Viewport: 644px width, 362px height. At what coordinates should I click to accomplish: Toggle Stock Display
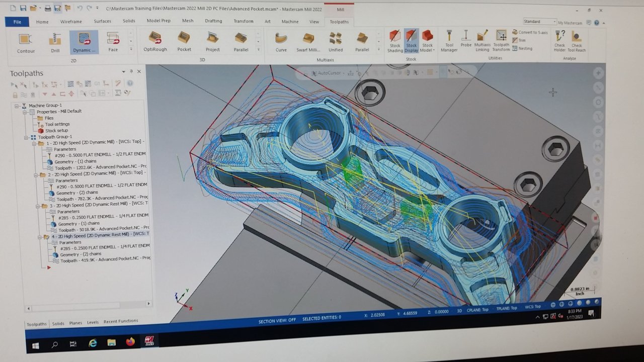(x=412, y=41)
